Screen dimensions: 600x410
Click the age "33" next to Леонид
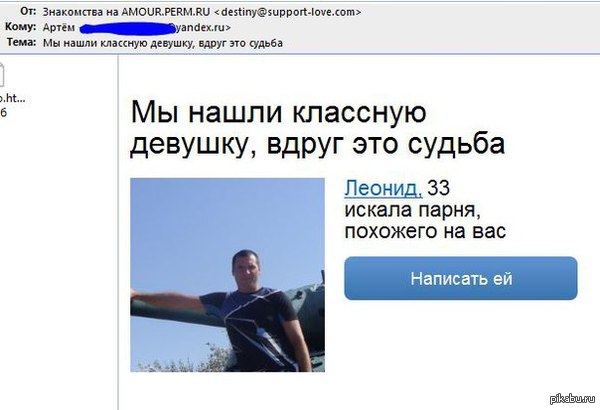[439, 188]
